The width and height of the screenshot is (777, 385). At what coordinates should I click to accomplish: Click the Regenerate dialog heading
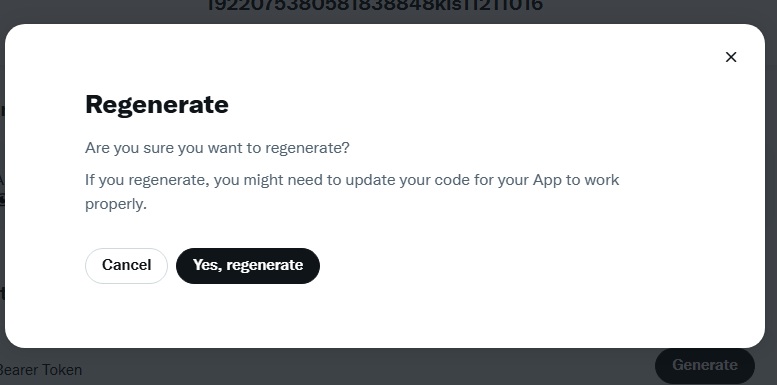pos(157,105)
